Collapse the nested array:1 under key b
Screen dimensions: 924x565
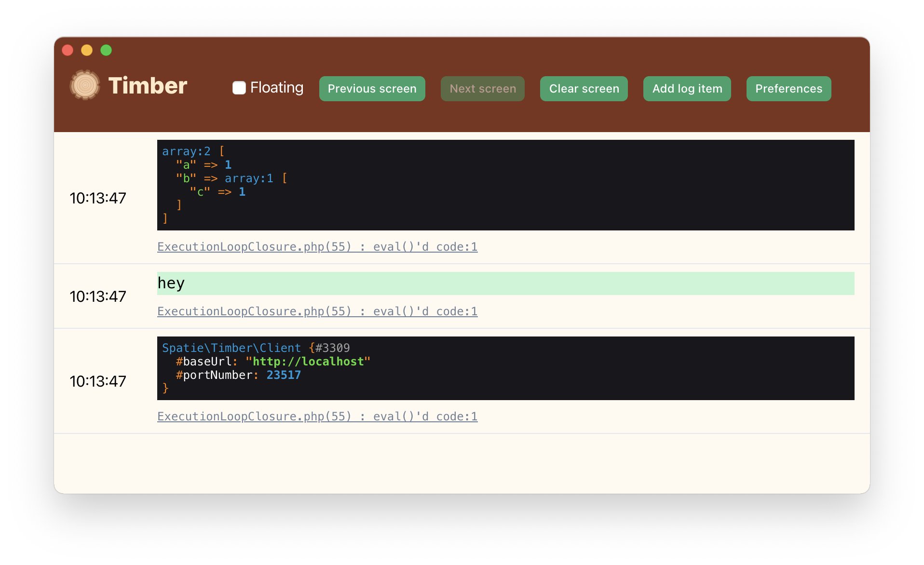[249, 178]
